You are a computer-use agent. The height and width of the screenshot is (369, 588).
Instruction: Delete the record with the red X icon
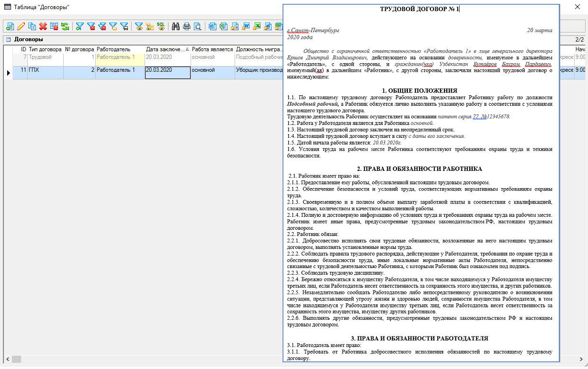point(43,27)
